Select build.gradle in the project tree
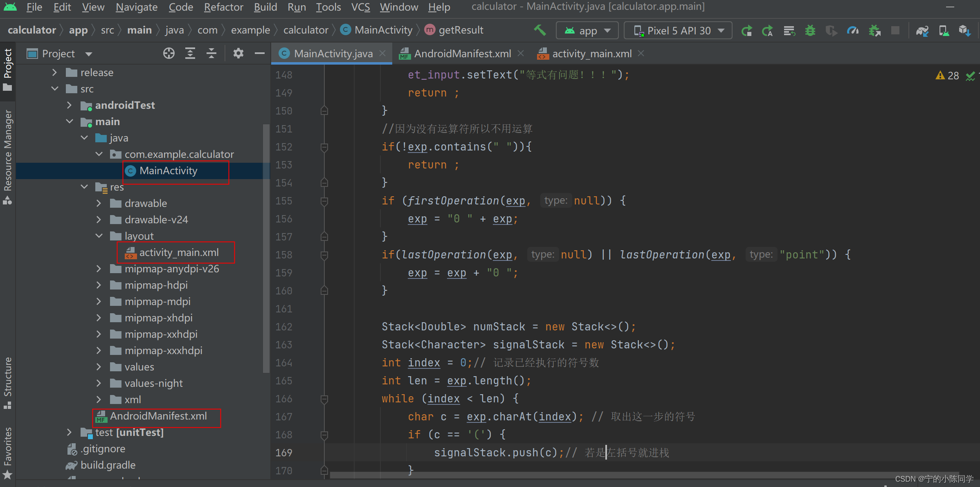This screenshot has width=980, height=487. click(x=108, y=465)
